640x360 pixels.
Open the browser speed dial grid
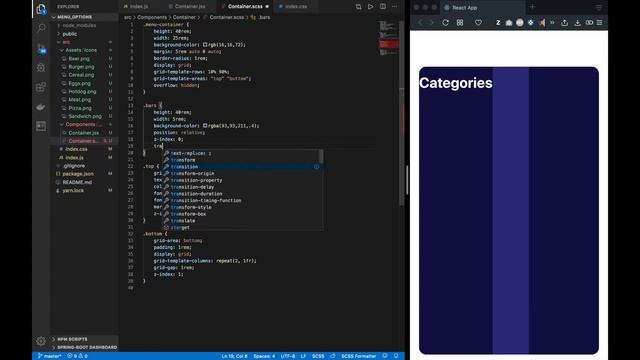(460, 22)
